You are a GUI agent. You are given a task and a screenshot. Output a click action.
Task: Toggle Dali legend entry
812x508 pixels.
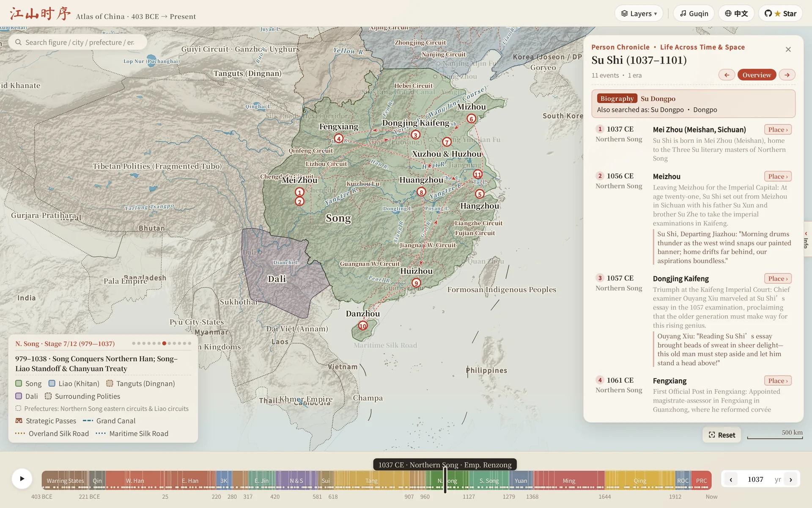point(27,396)
